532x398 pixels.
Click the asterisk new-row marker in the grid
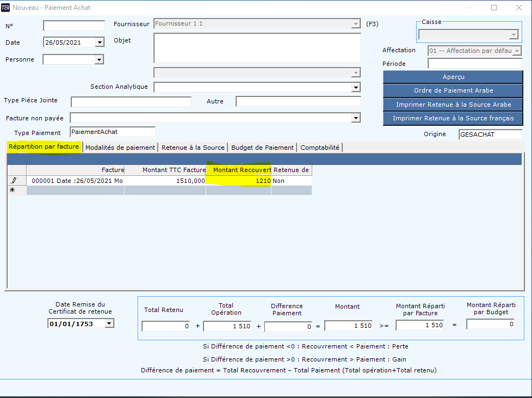[12, 190]
